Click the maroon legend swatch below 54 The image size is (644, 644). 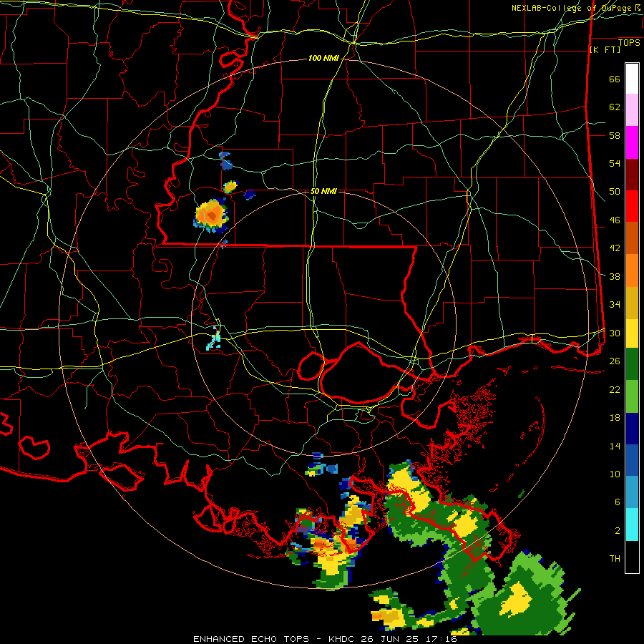(x=632, y=175)
